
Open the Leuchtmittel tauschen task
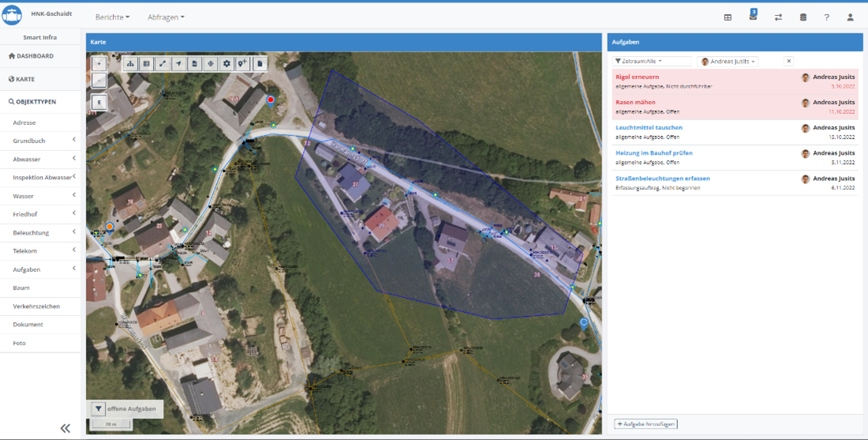[649, 127]
